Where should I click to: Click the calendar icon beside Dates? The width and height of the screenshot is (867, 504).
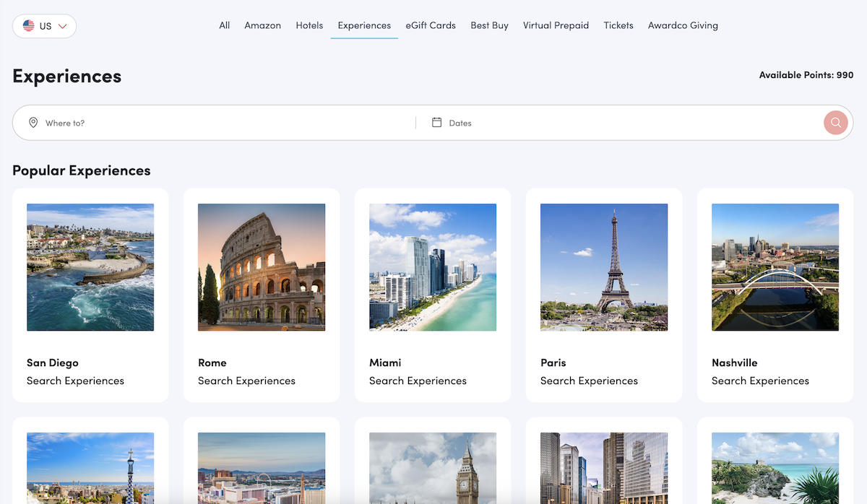coord(436,123)
